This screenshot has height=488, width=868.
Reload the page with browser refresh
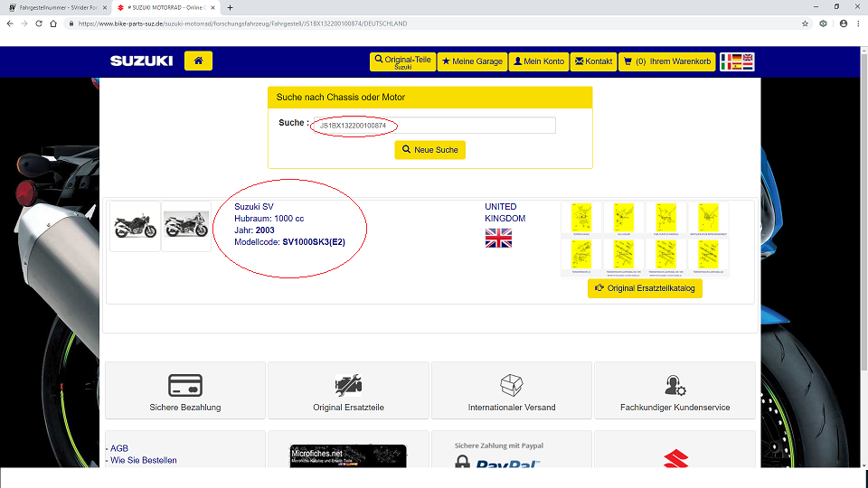tap(40, 23)
